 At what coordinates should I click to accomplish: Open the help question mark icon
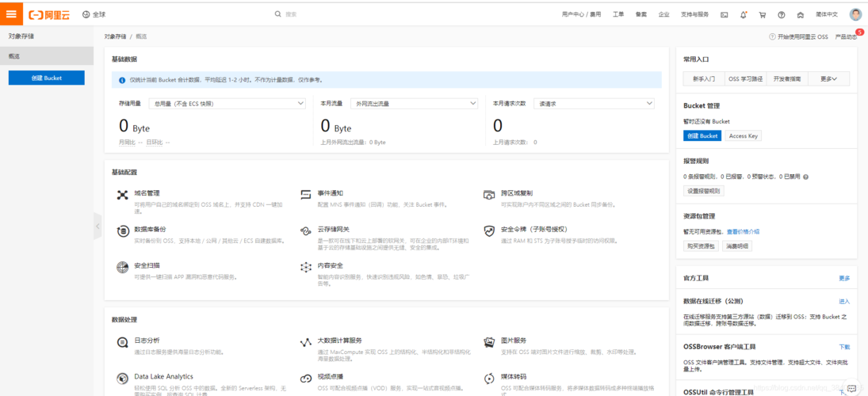tap(781, 15)
